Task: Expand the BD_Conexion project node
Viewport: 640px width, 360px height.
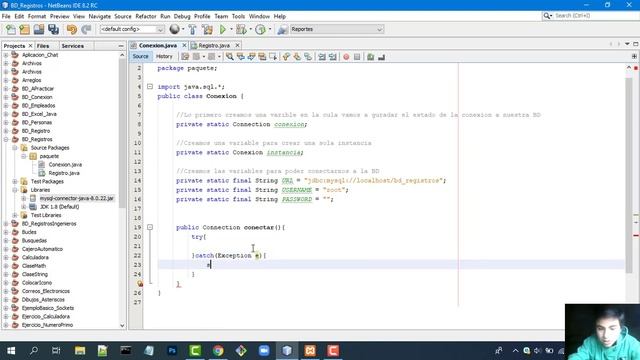Action: (x=6, y=97)
